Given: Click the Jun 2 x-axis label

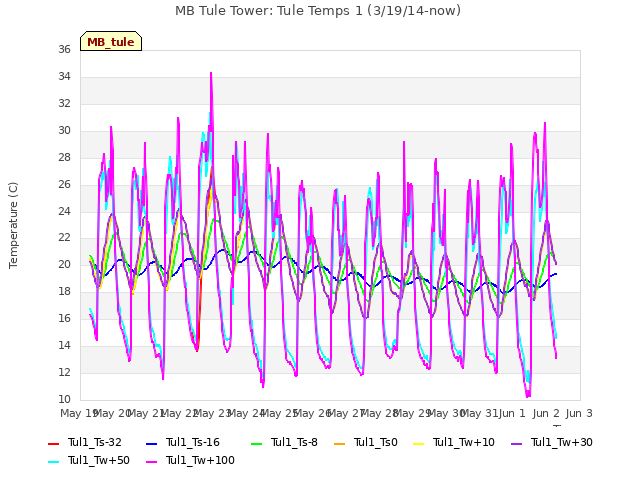Looking at the screenshot, I should point(546,413).
